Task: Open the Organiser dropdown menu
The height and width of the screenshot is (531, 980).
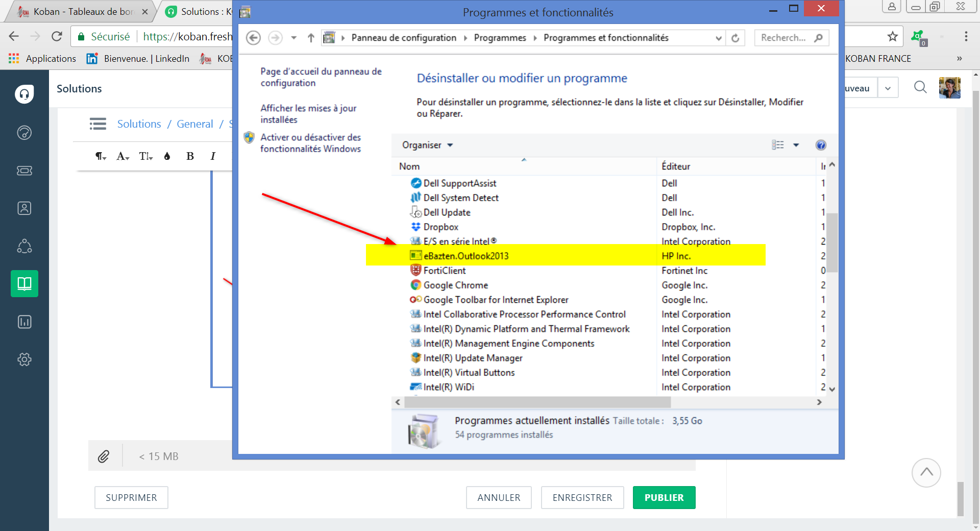Action: pos(427,145)
